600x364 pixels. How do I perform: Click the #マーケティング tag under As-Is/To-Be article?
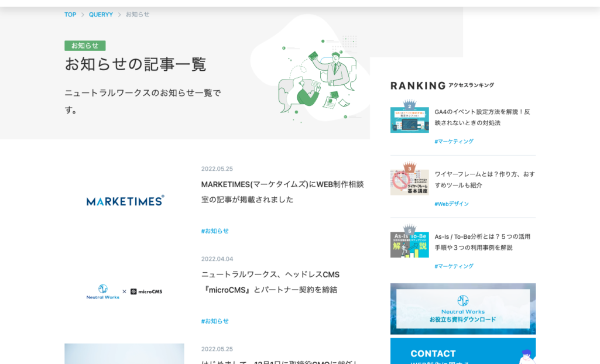[454, 266]
